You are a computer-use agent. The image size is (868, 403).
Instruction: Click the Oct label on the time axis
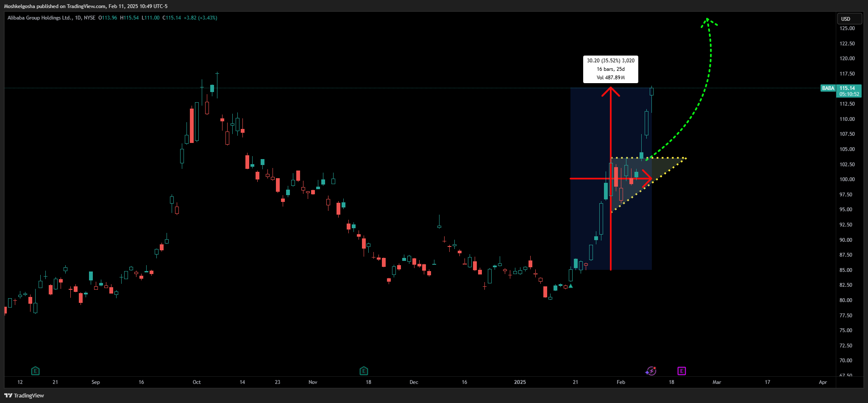point(197,382)
